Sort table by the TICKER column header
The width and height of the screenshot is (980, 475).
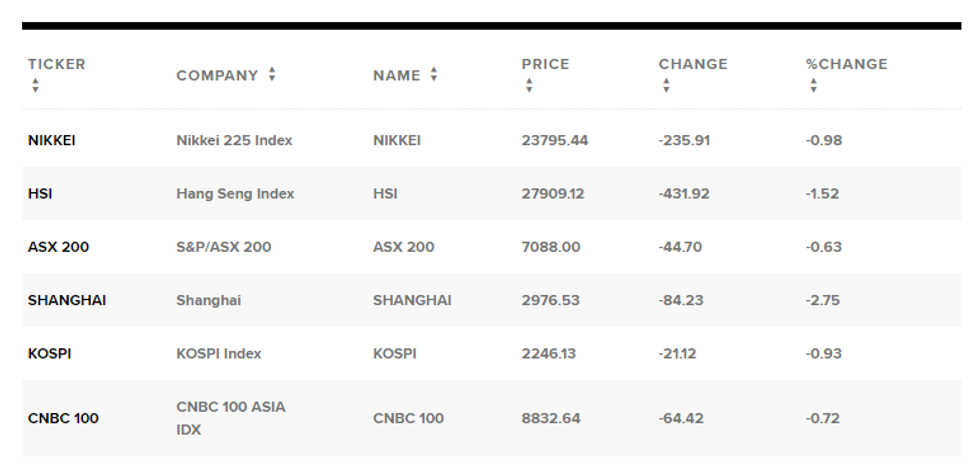(57, 64)
